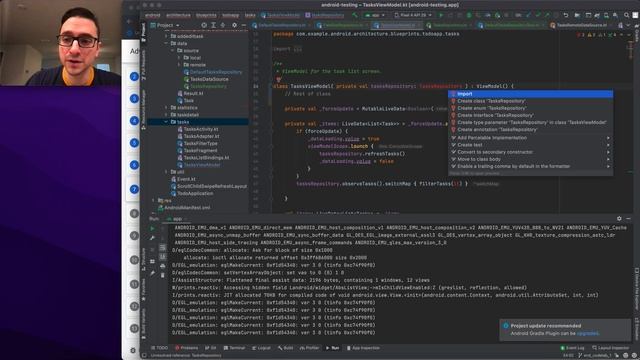Open submenu arrow for Convert to secondary constructor

[x=608, y=152]
